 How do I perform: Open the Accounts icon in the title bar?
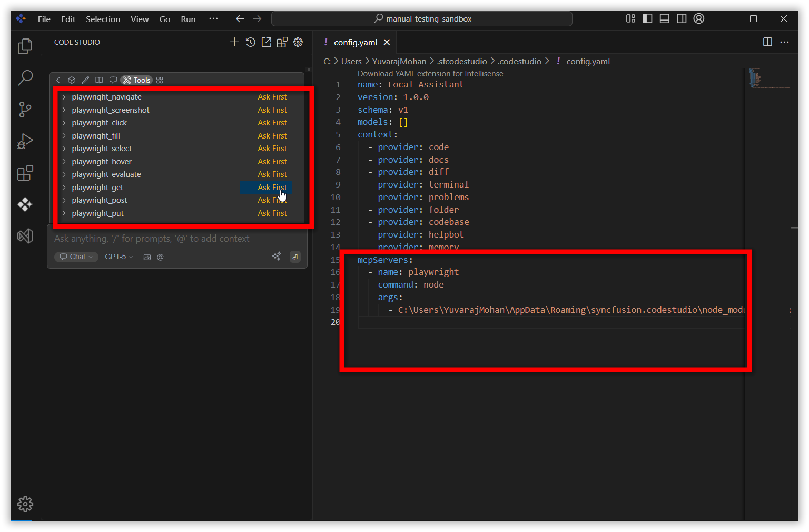coord(699,19)
